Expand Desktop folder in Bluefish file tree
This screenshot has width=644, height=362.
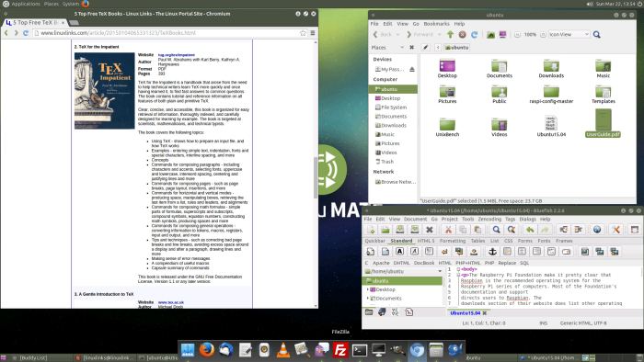click(x=368, y=289)
